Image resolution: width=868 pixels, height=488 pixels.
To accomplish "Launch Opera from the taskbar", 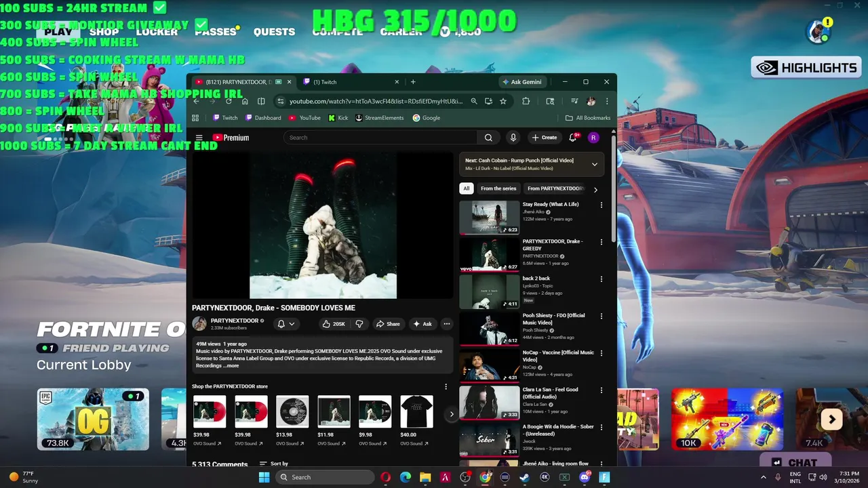I will 386,477.
